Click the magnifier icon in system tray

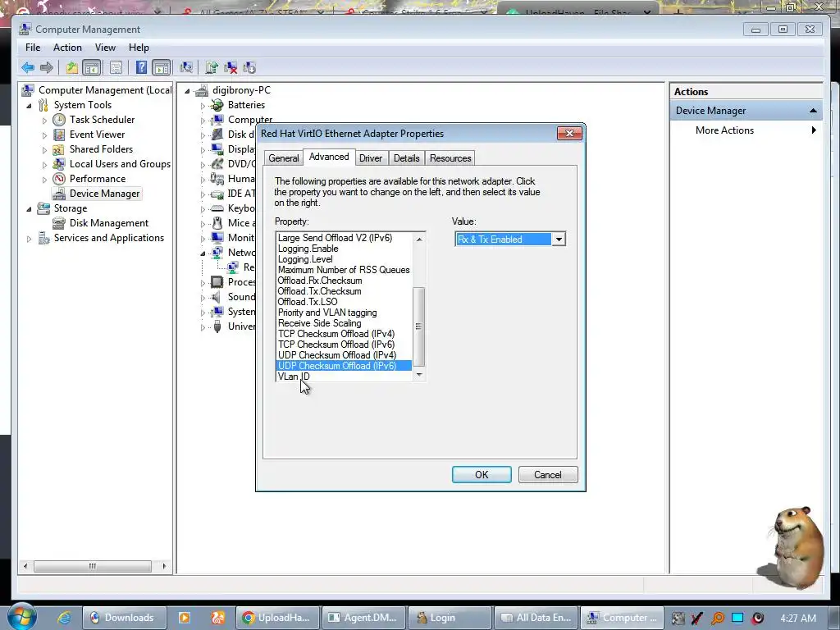coord(717,618)
